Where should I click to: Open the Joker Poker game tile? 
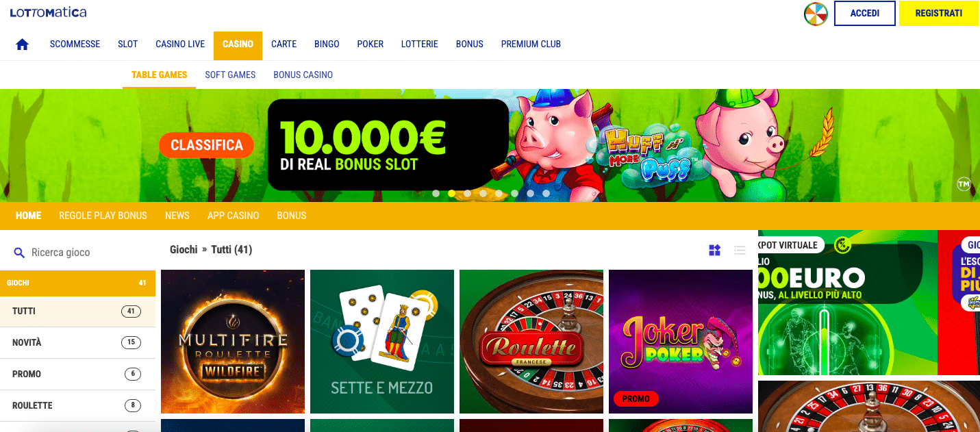click(x=681, y=342)
